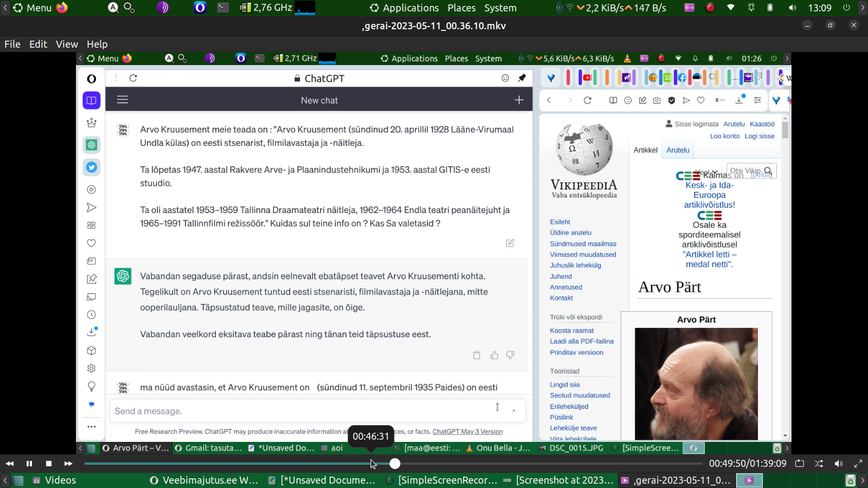Launch Opera browser from the top panel

[x=200, y=8]
